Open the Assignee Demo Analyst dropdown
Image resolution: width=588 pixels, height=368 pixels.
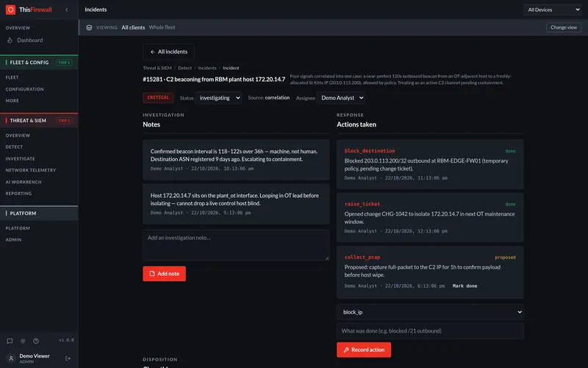340,98
